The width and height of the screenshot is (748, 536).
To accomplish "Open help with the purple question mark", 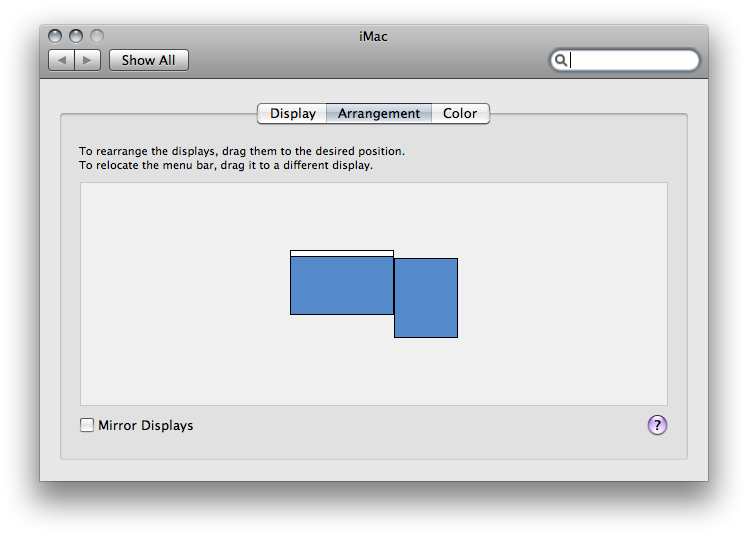I will (x=657, y=425).
